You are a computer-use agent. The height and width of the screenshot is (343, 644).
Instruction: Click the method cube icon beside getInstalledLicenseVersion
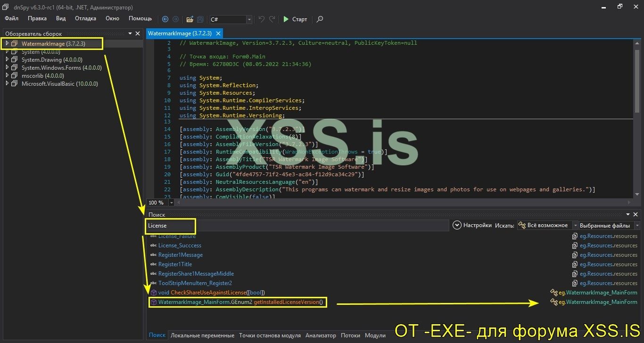[153, 302]
